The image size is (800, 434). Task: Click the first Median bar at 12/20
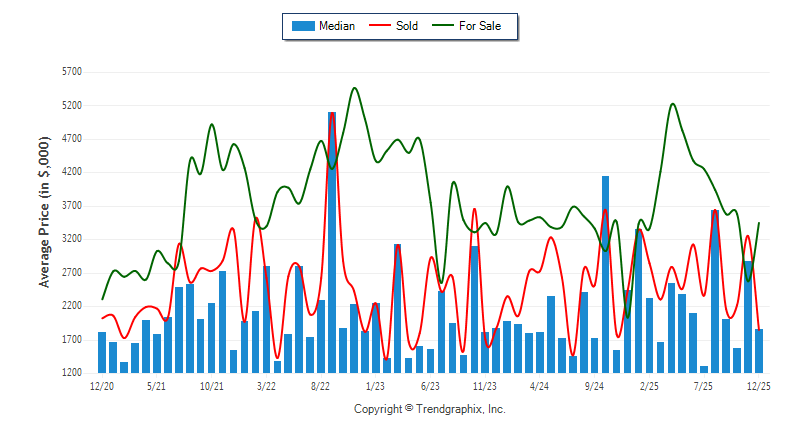(x=102, y=352)
